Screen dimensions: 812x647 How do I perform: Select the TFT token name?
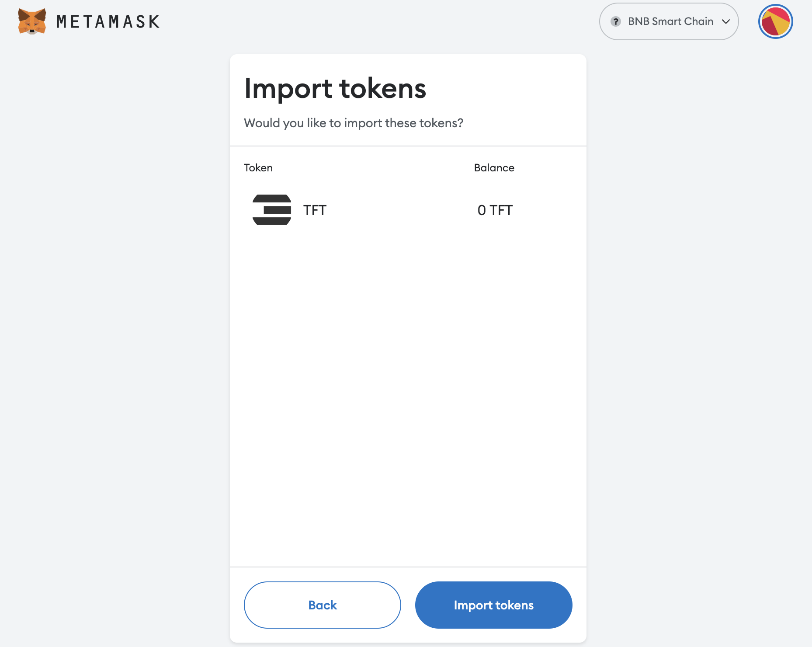coord(315,210)
